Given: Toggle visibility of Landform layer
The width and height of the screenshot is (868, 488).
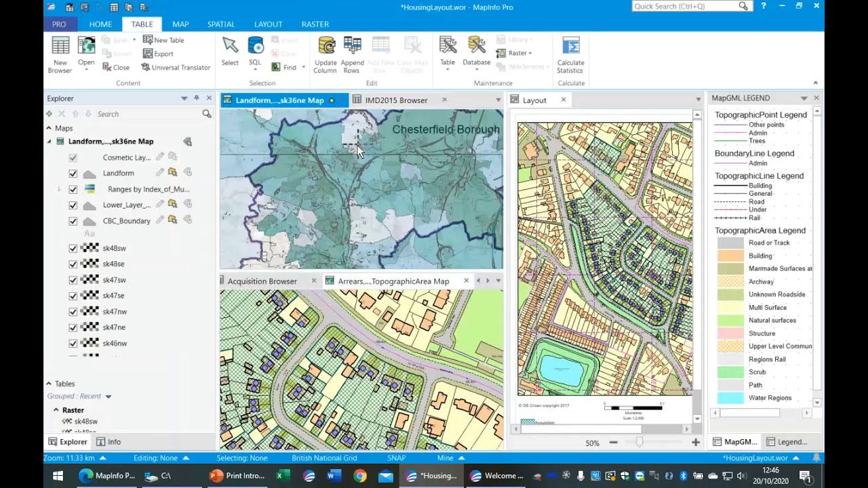Looking at the screenshot, I should [x=73, y=174].
